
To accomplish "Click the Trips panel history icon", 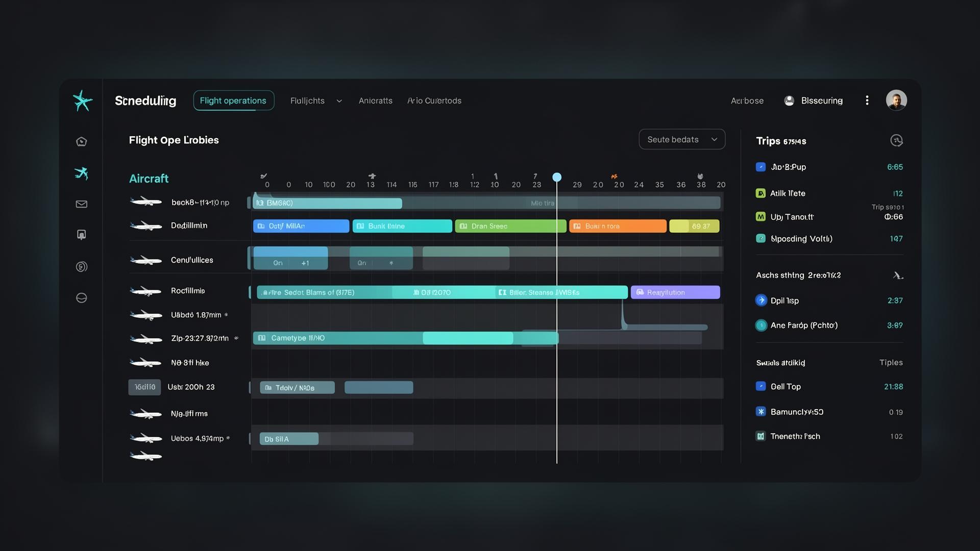I will click(x=896, y=140).
